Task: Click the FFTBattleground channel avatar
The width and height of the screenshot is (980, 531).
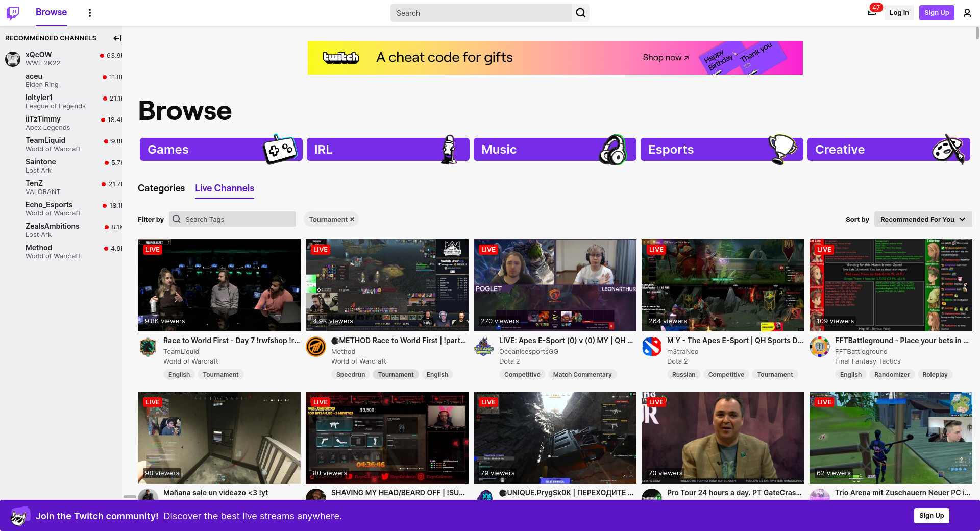Action: pos(819,347)
